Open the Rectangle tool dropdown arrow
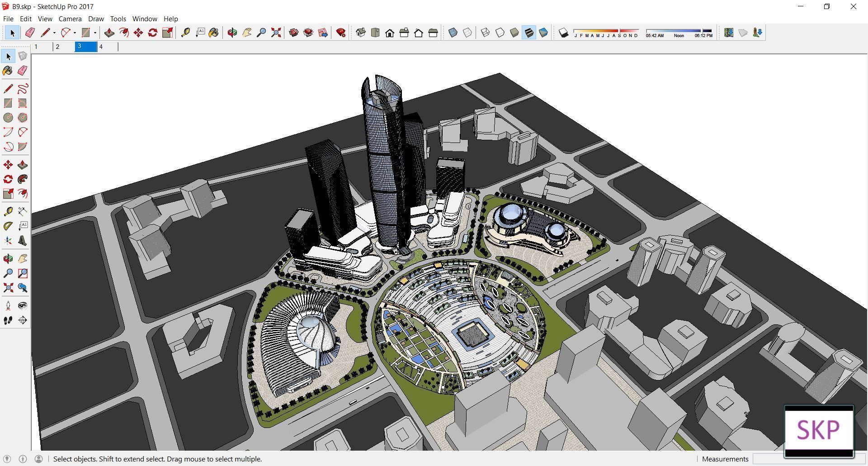The image size is (868, 466). [x=95, y=33]
